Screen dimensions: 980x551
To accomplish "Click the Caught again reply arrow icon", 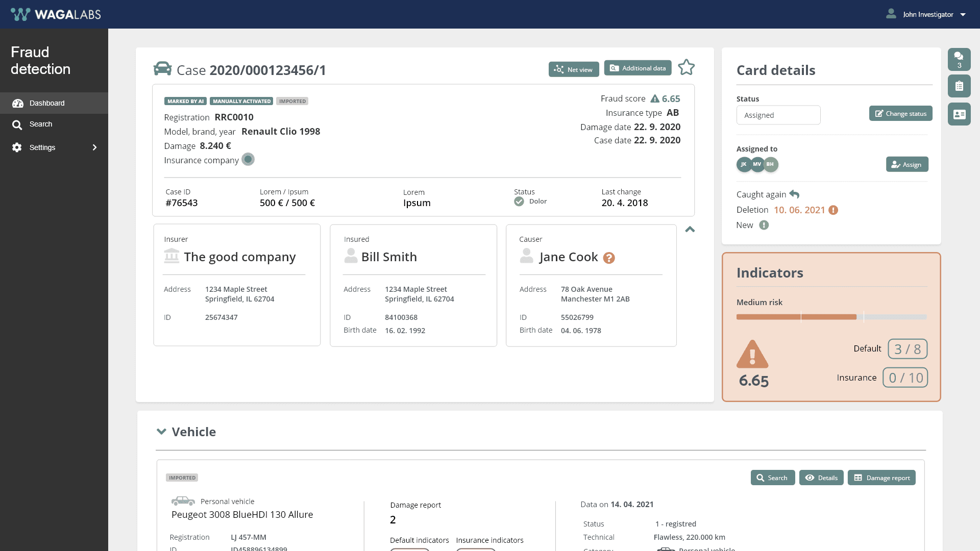I will pyautogui.click(x=794, y=194).
